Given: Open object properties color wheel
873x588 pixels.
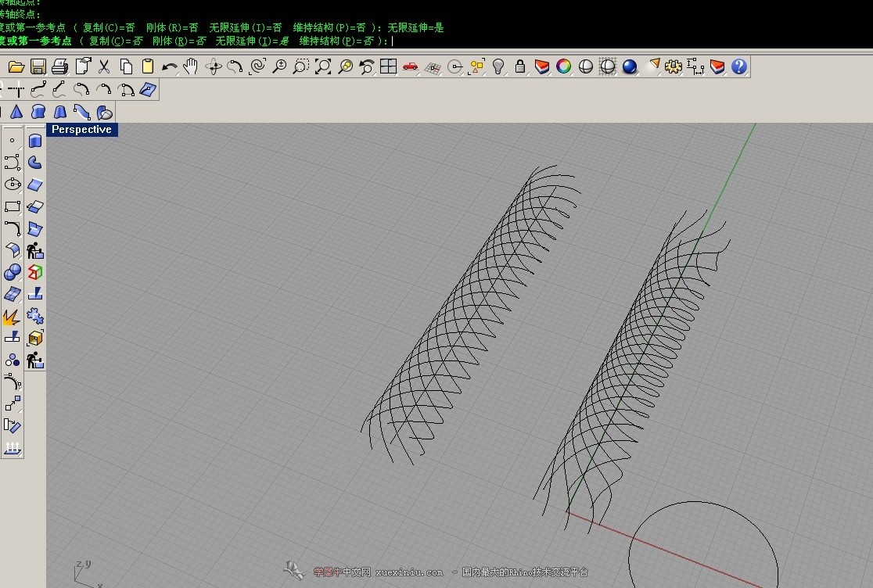Looking at the screenshot, I should (x=563, y=66).
